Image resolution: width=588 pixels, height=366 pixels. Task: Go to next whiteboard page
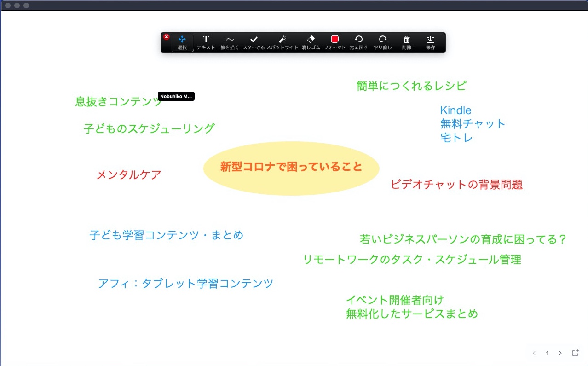click(x=560, y=353)
